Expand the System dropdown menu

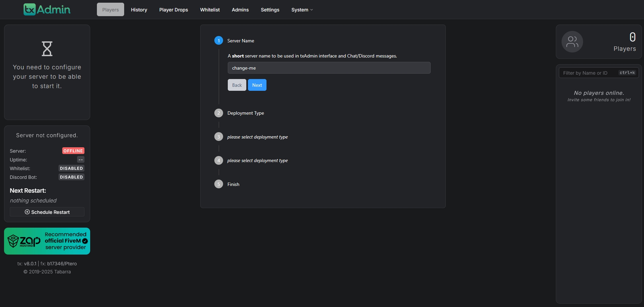302,10
